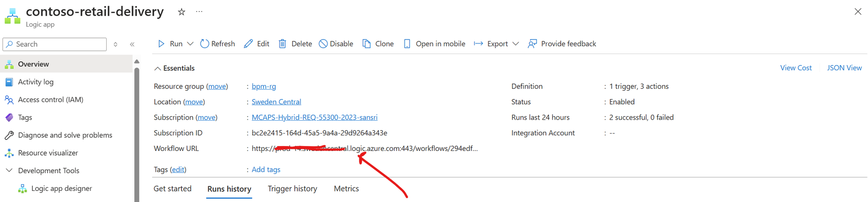The image size is (868, 202).
Task: Collapse the sidebar with double chevron
Action: pos(132,44)
